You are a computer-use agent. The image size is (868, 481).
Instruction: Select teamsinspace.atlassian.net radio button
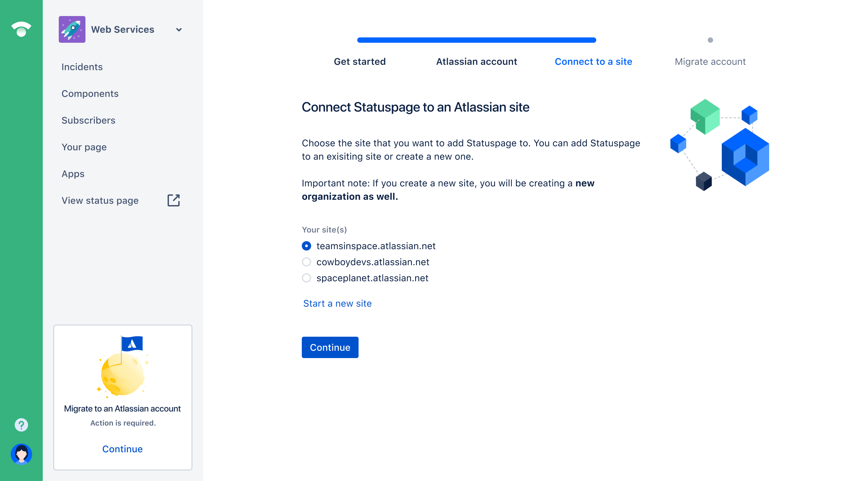click(x=306, y=246)
